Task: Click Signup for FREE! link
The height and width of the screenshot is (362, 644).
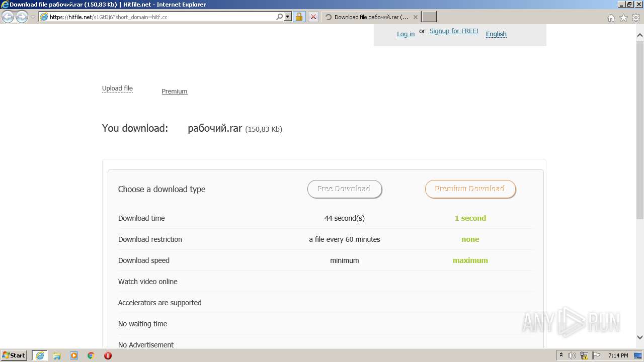Action: (454, 31)
